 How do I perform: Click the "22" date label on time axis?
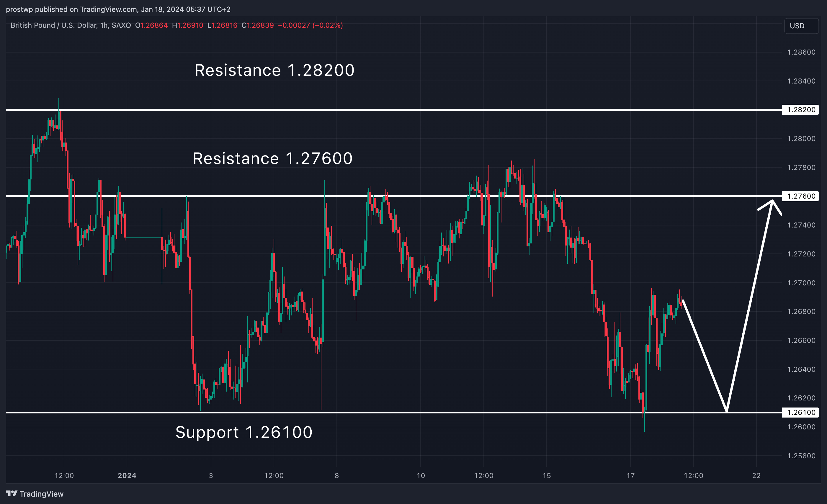pyautogui.click(x=756, y=475)
